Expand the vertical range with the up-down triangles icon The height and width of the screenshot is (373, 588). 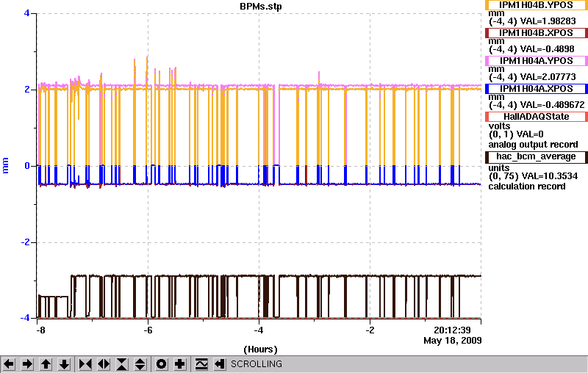tap(140, 364)
